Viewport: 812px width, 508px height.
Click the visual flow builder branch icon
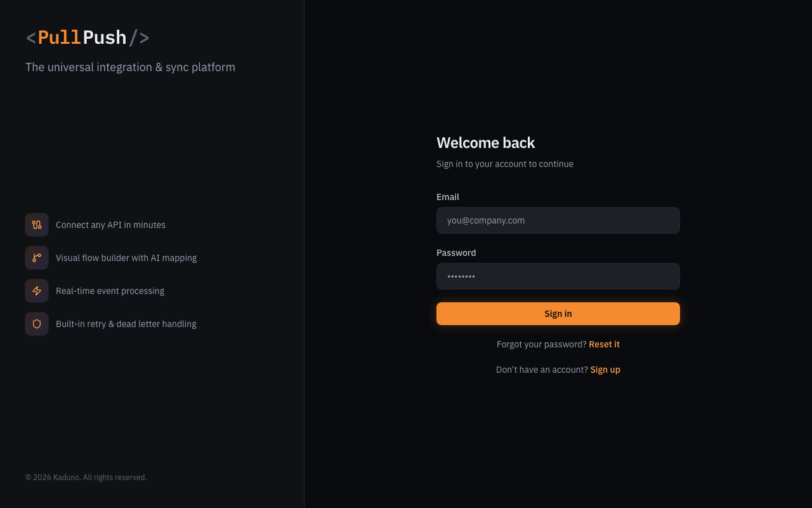pyautogui.click(x=37, y=258)
